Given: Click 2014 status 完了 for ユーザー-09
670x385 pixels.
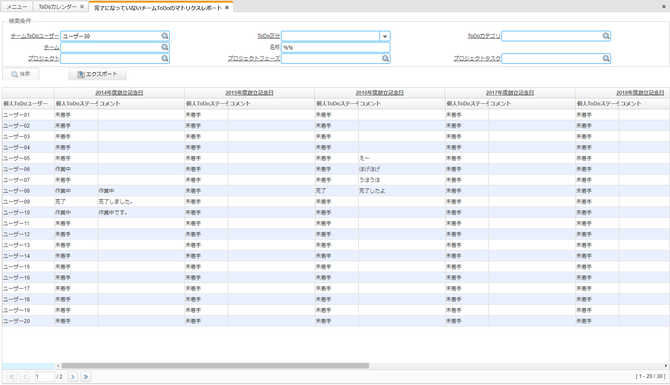Looking at the screenshot, I should point(76,202).
